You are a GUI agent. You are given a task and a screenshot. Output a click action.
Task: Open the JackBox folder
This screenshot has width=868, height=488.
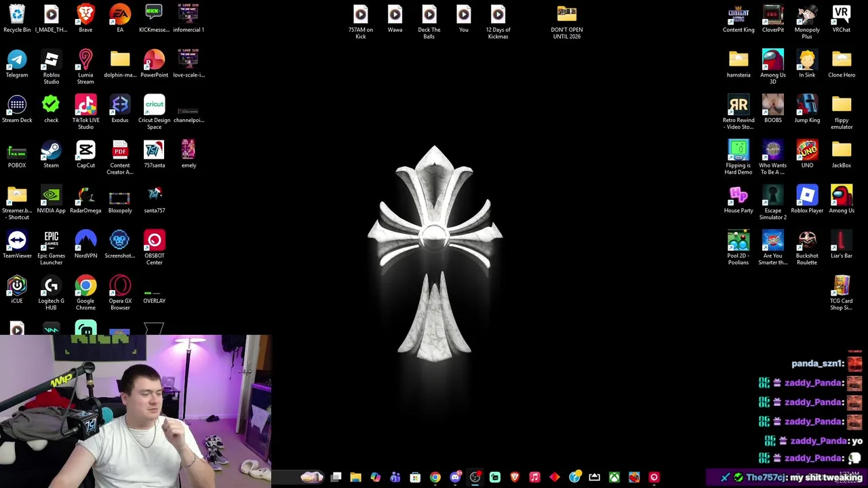(842, 154)
